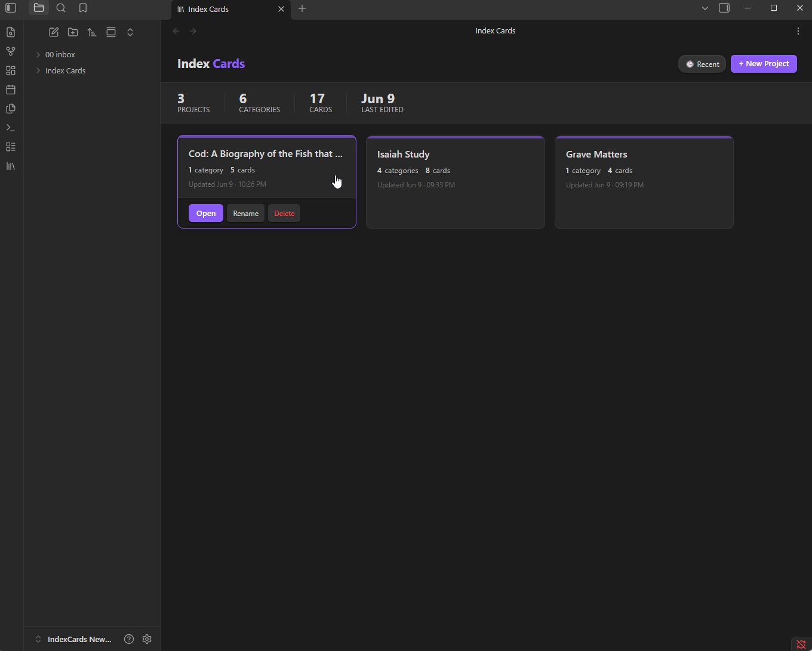Open settings gear icon
This screenshot has width=812, height=651.
coord(147,639)
